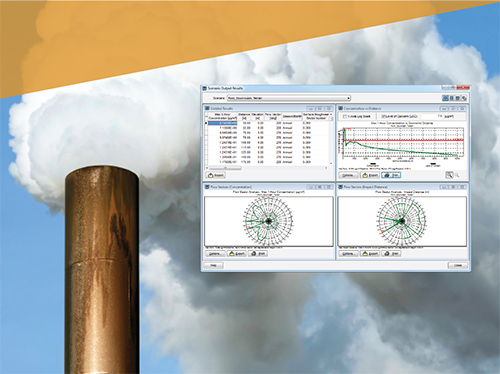Click the second view icon in top-right toolbar

tap(452, 98)
